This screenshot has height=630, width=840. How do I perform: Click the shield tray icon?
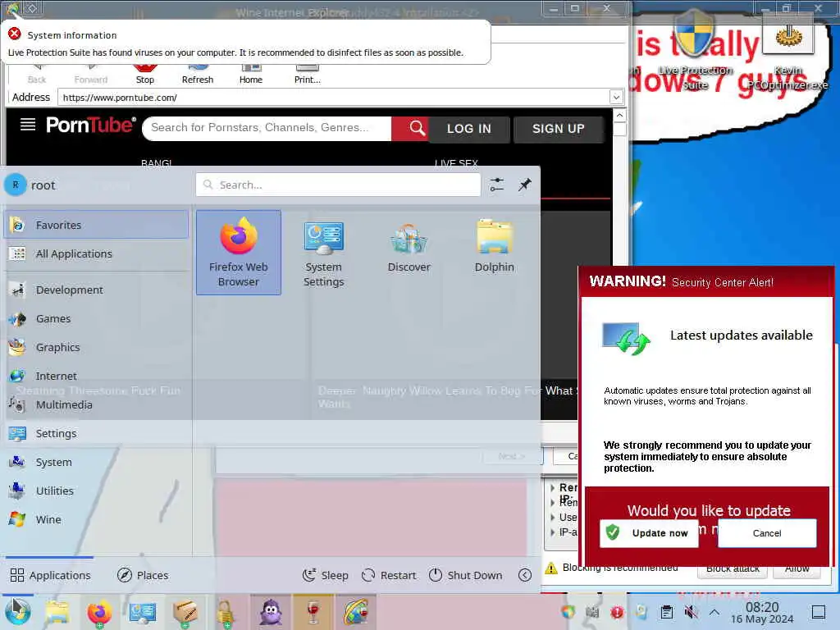pos(568,611)
